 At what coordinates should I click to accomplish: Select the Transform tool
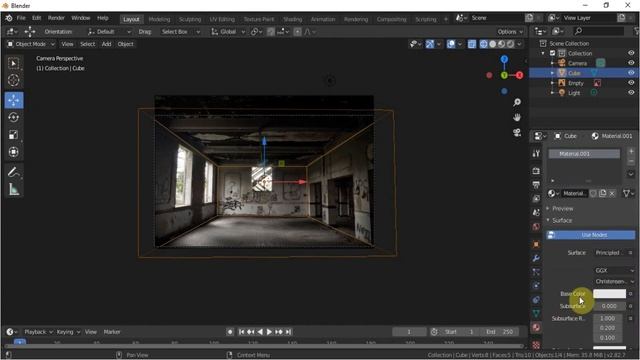coord(13,152)
